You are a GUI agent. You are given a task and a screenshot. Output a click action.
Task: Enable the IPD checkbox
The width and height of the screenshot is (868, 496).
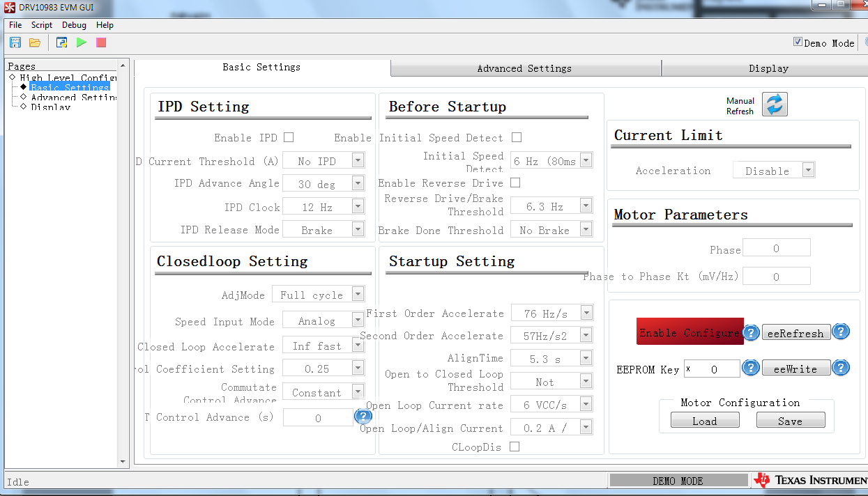289,137
